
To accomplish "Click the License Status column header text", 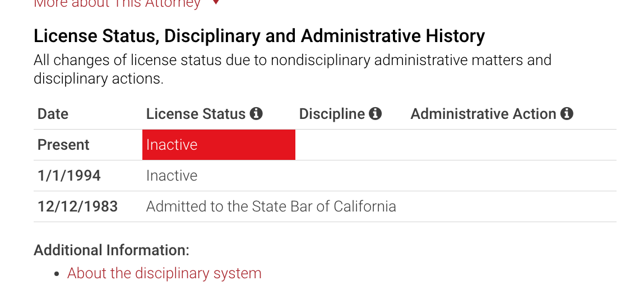I will coord(196,114).
